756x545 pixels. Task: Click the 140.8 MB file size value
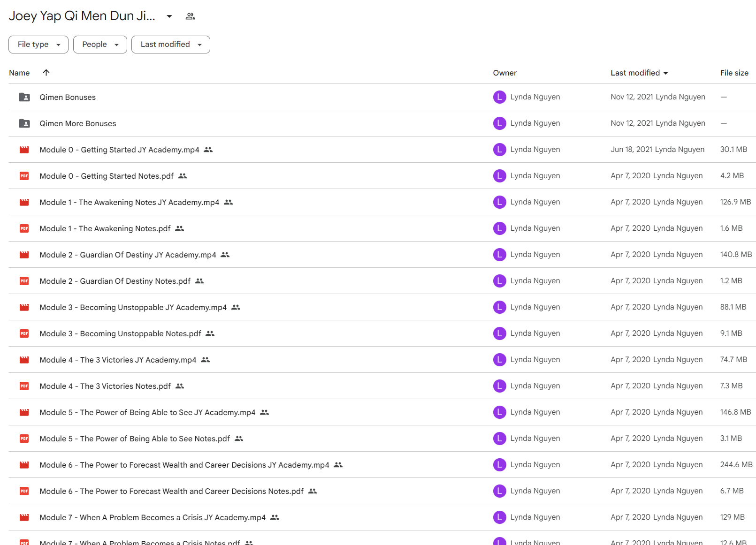[736, 254]
